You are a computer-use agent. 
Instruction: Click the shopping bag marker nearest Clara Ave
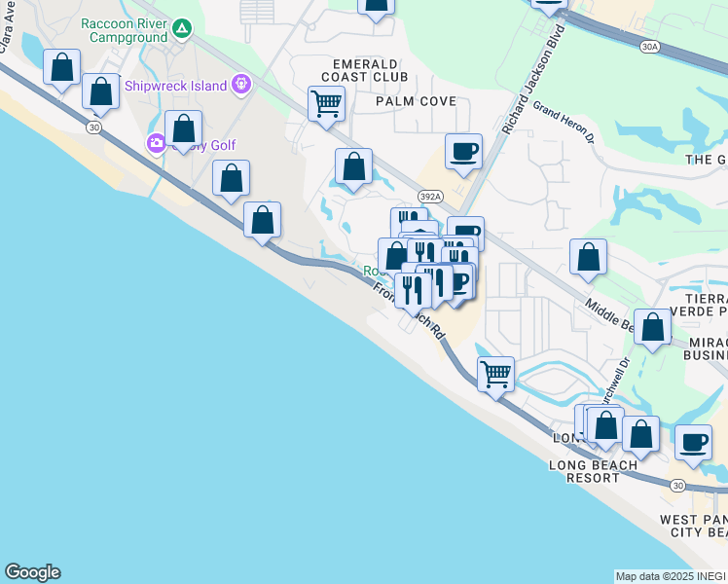[62, 68]
